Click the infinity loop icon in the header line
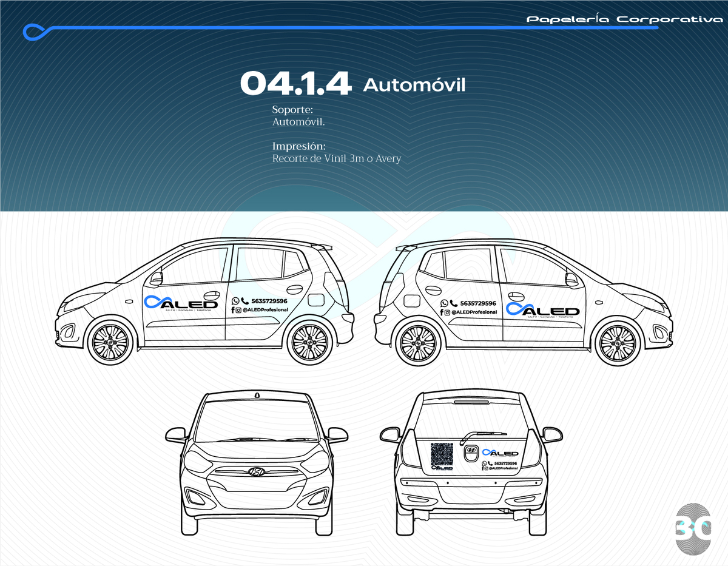This screenshot has width=728, height=566. (x=36, y=32)
